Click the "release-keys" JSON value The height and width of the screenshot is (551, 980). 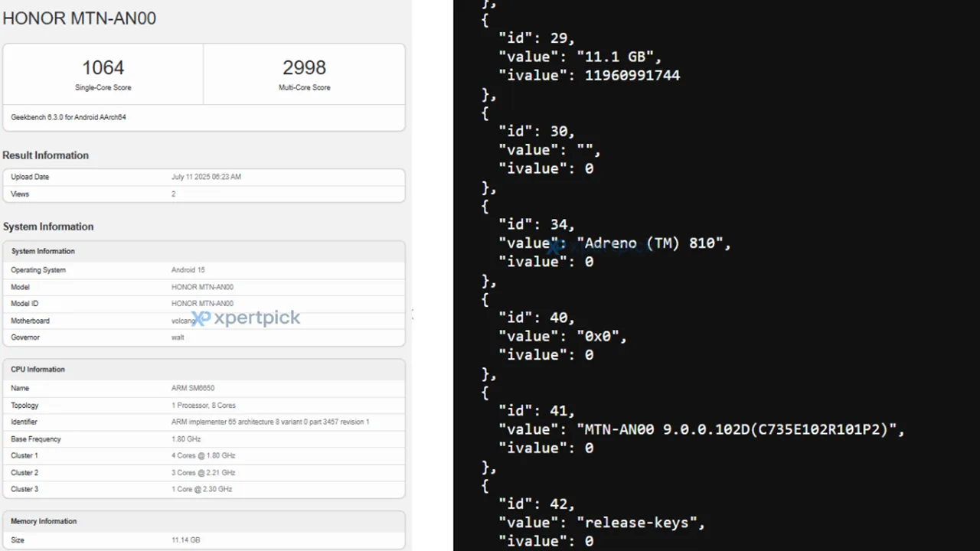[640, 523]
